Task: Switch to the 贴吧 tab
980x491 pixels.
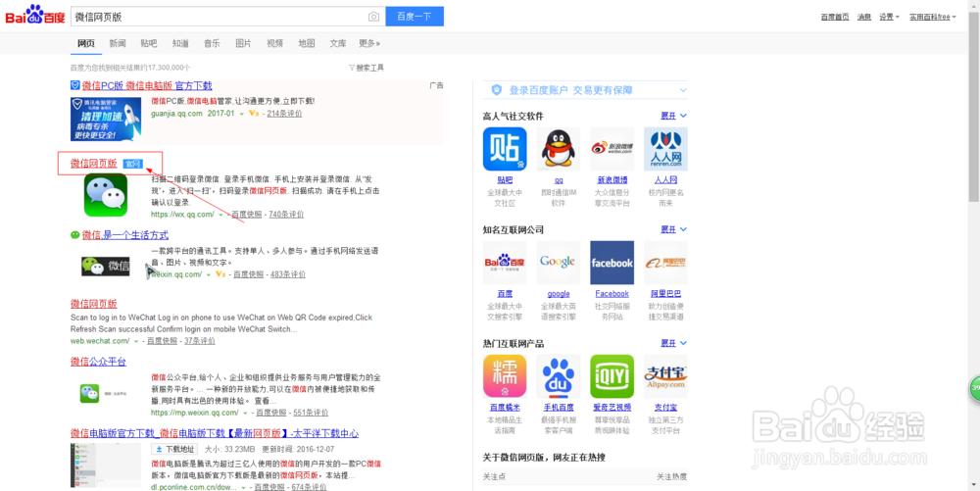Action: (149, 43)
